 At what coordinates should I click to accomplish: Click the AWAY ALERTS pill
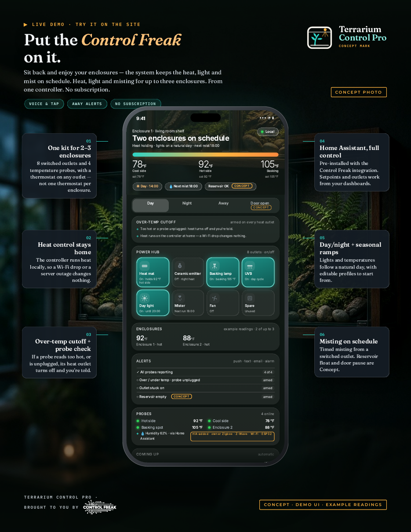87,104
